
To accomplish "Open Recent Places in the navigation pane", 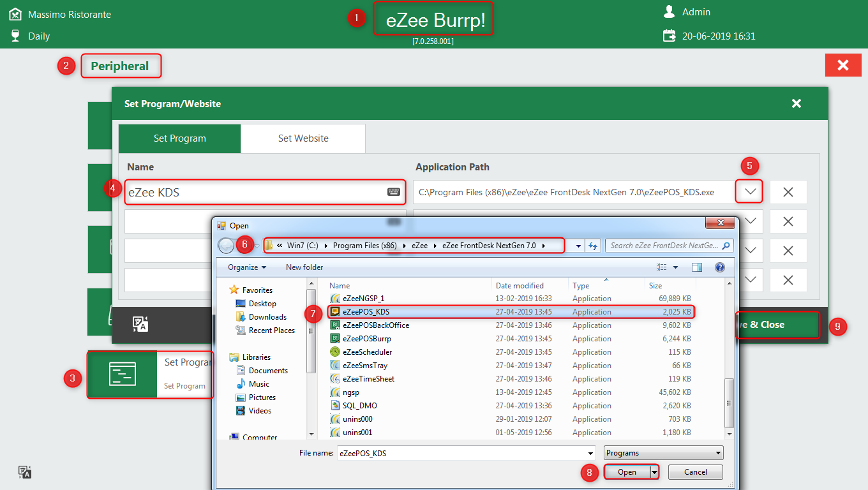I will pyautogui.click(x=271, y=330).
